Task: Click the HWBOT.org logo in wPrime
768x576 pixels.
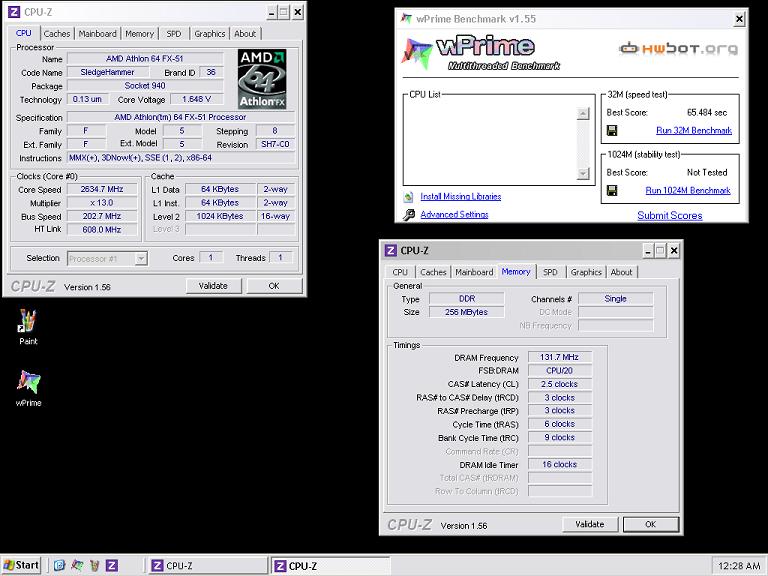Action: (678, 48)
